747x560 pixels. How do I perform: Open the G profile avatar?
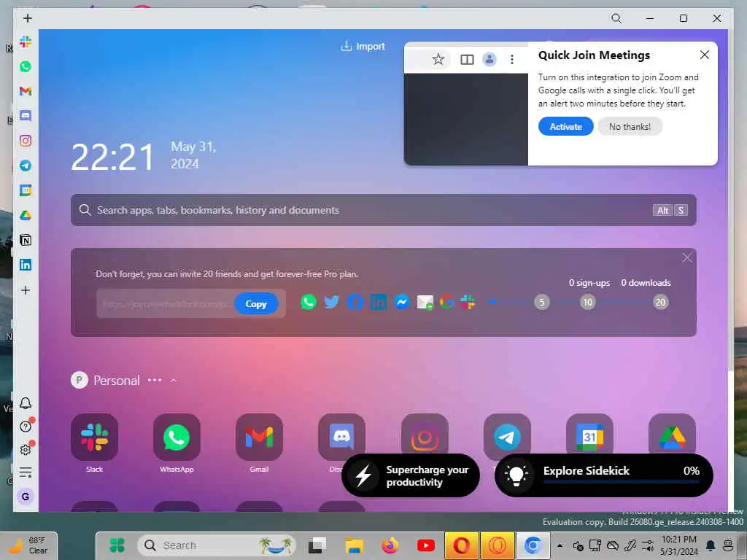pyautogui.click(x=26, y=496)
